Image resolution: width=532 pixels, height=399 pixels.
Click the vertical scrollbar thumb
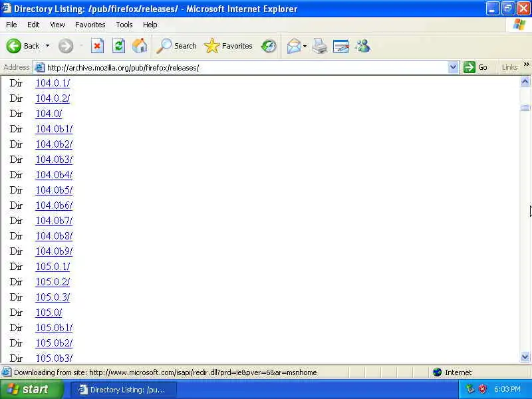[525, 108]
